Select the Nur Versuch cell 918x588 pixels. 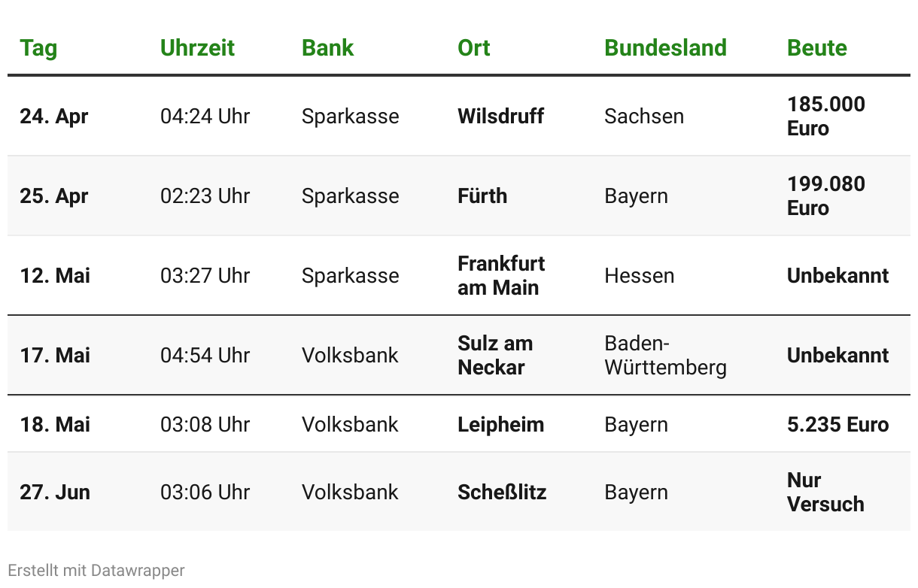pos(825,493)
